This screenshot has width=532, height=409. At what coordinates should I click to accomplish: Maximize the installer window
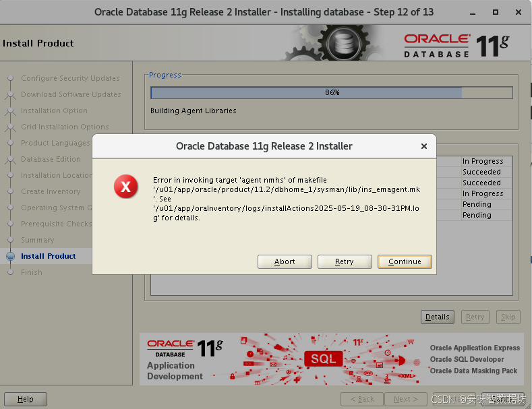tap(496, 12)
